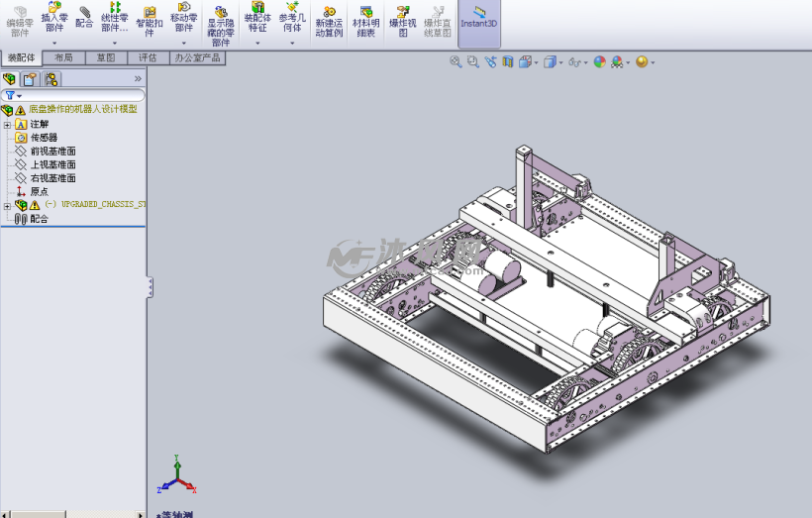This screenshot has width=812, height=518.
Task: Click the Zoom to Fit magnifier icon
Action: (456, 61)
